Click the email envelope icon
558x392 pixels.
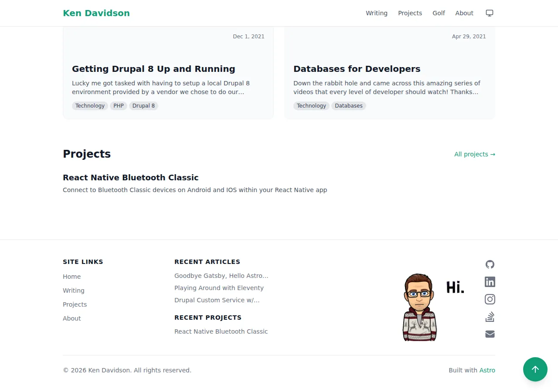point(490,334)
